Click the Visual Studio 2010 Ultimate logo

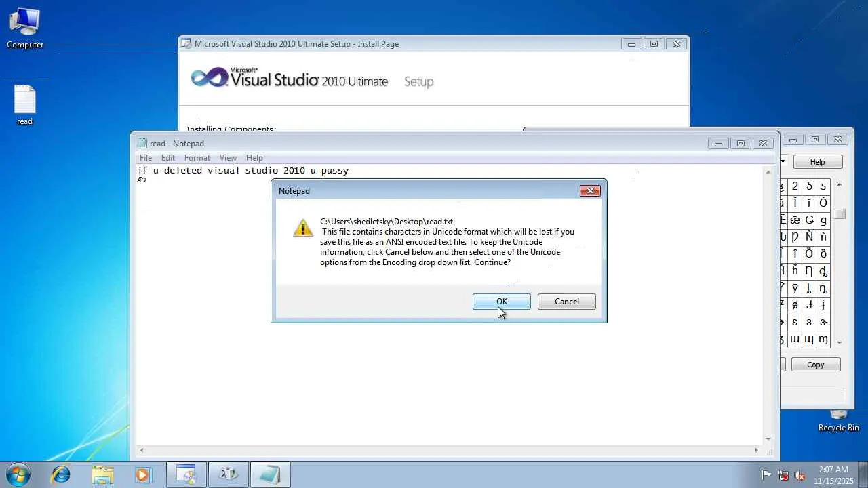[290, 79]
